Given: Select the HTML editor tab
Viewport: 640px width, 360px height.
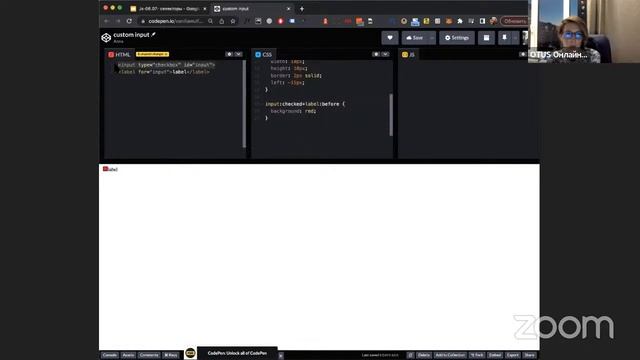Looking at the screenshot, I should 119,54.
